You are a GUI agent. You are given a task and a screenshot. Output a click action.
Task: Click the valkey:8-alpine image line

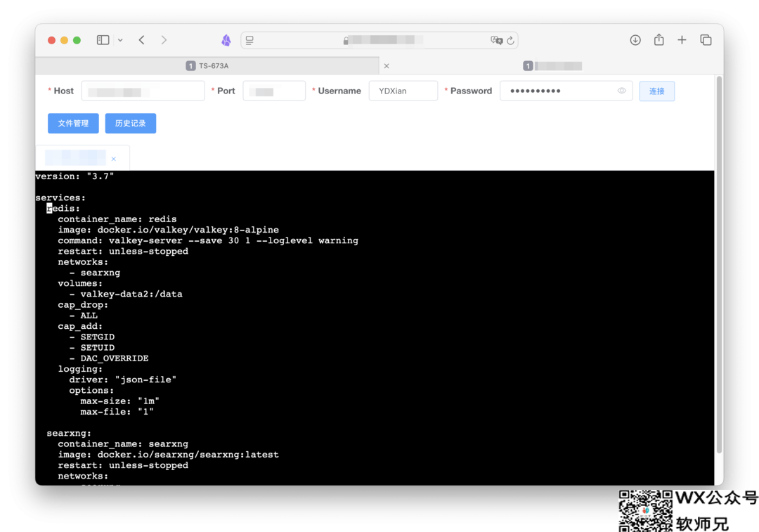[169, 229]
